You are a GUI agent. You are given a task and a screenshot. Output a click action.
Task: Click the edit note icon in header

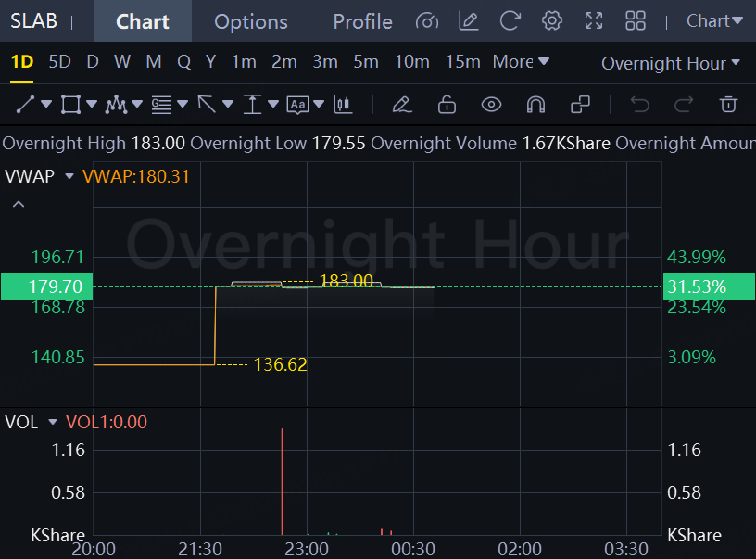(468, 21)
